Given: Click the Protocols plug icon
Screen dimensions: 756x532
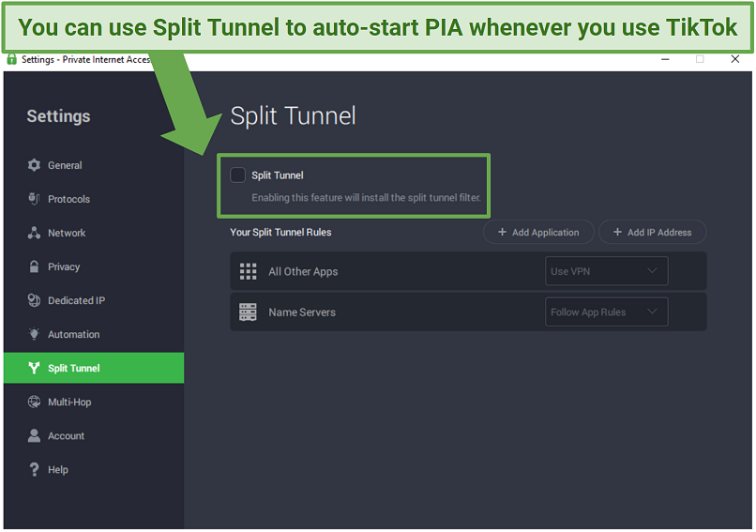Looking at the screenshot, I should [x=34, y=199].
